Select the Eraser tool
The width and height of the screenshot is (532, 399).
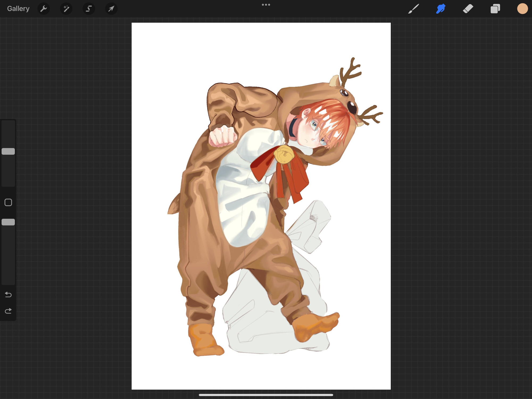[x=468, y=9]
